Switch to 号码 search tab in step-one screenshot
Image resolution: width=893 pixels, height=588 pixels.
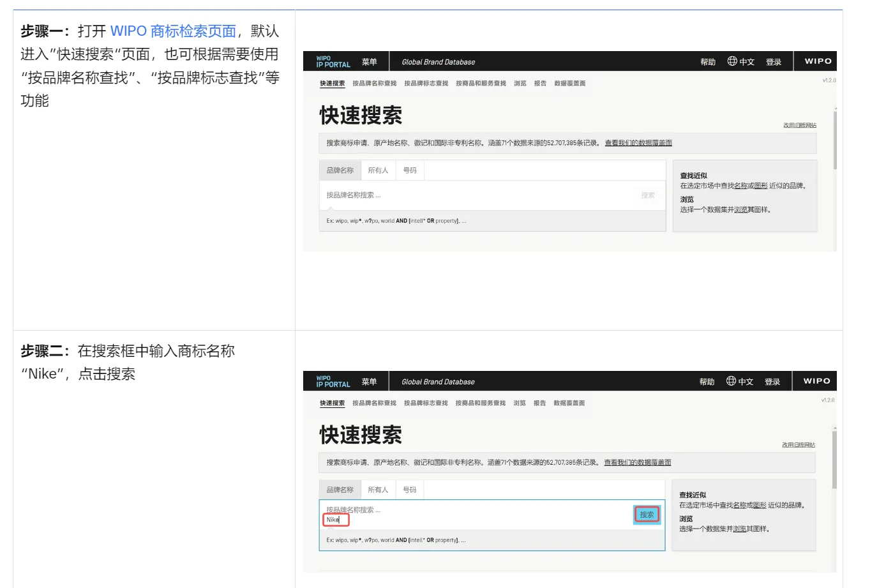coord(410,170)
